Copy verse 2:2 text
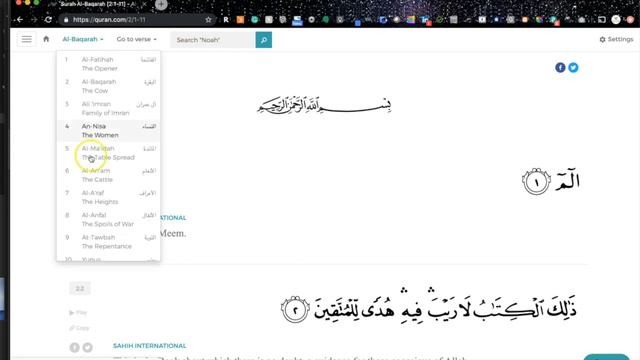Screen dimensions: 640x360 tap(79, 328)
